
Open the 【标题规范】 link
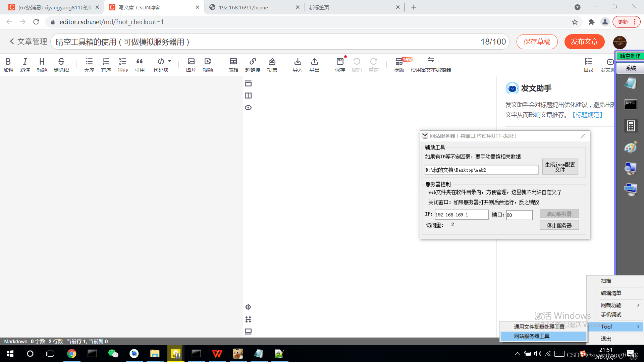[x=588, y=115]
